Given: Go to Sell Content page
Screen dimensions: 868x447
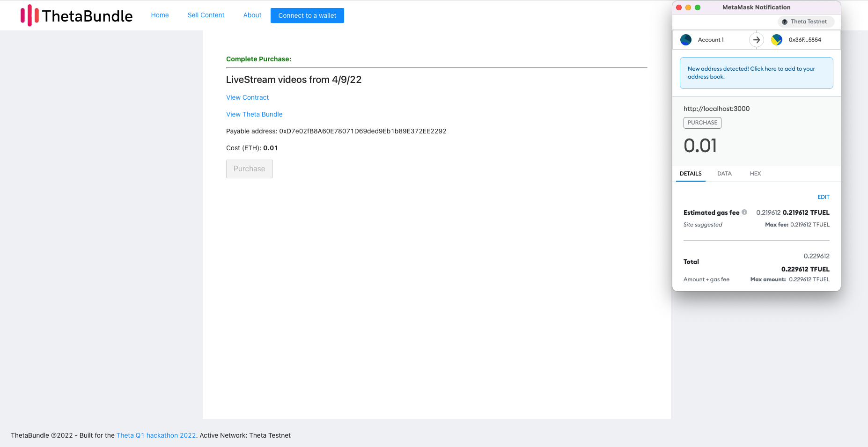Looking at the screenshot, I should tap(206, 15).
